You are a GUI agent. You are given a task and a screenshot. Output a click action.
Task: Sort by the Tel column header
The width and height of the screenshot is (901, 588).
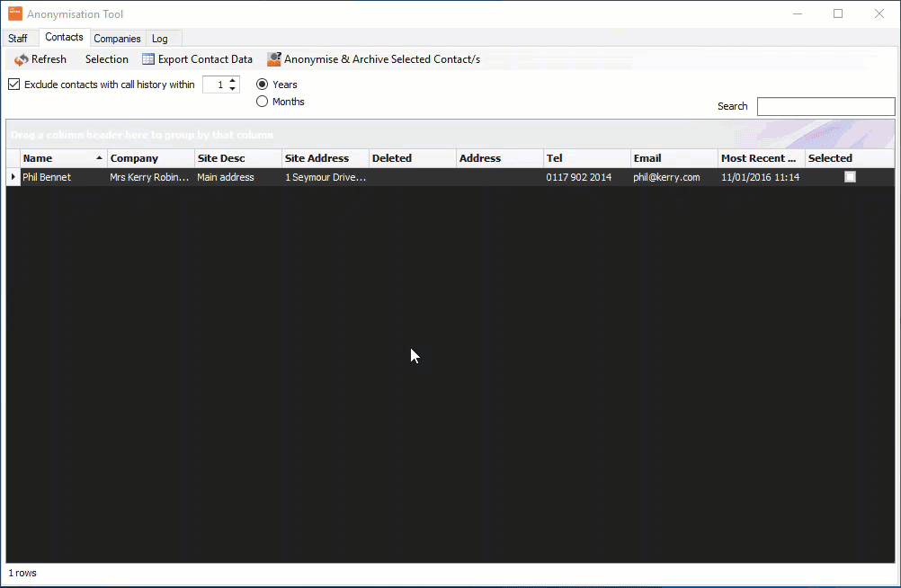pyautogui.click(x=586, y=158)
